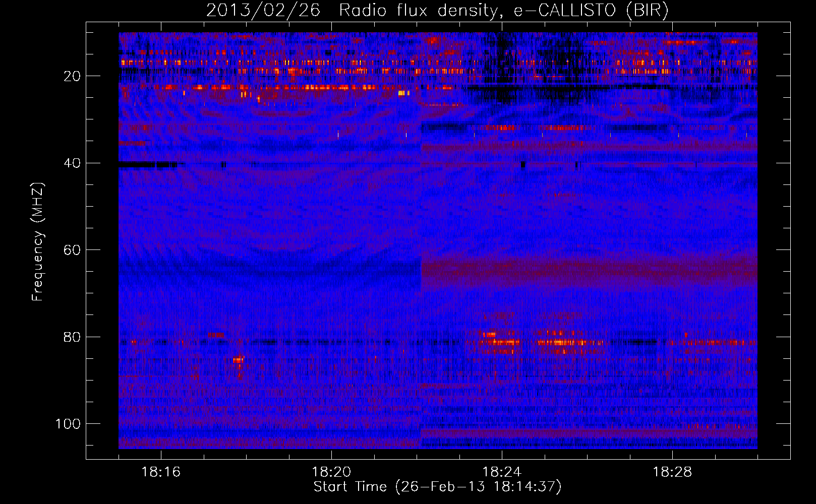Viewport: 816px width, 504px height.
Task: Click the 'Start Time (26-Feb-13 18:14:37)' label
Action: pos(437,487)
